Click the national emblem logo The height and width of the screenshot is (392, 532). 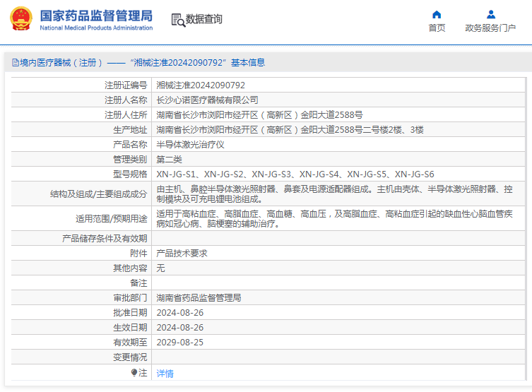tap(21, 18)
